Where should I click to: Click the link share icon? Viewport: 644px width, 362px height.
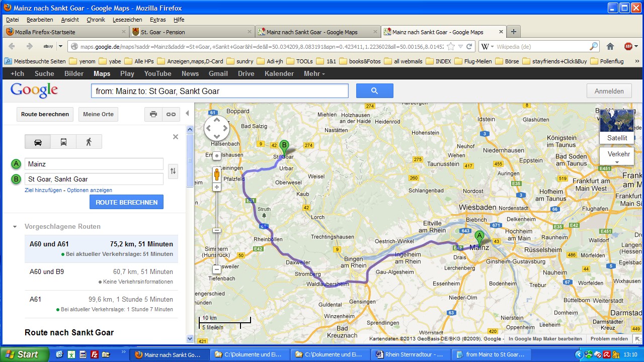coord(171,114)
